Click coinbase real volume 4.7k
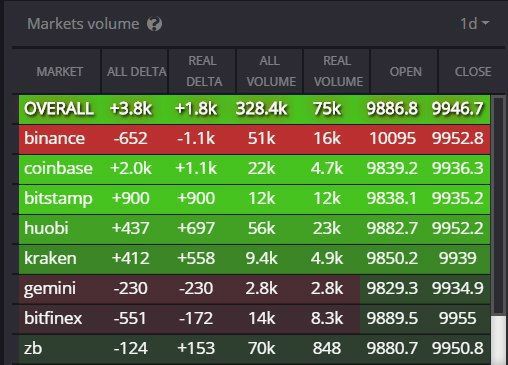 (327, 168)
